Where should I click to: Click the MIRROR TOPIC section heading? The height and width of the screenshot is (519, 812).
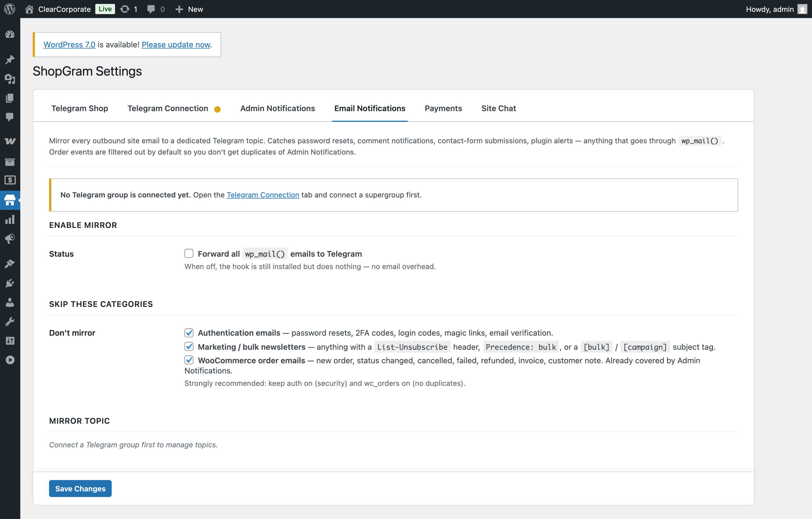pos(80,421)
